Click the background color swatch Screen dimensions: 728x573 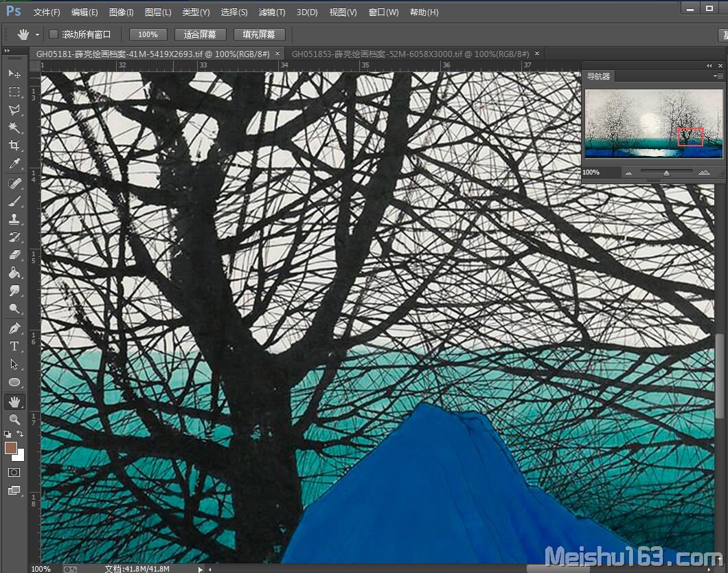coord(19,456)
